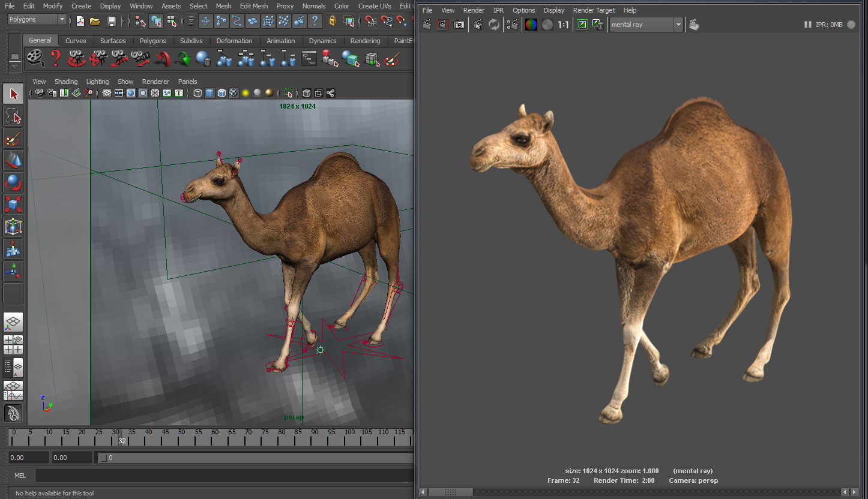Expand the shelf options arrow menu
The height and width of the screenshot is (499, 868).
pyautogui.click(x=15, y=66)
